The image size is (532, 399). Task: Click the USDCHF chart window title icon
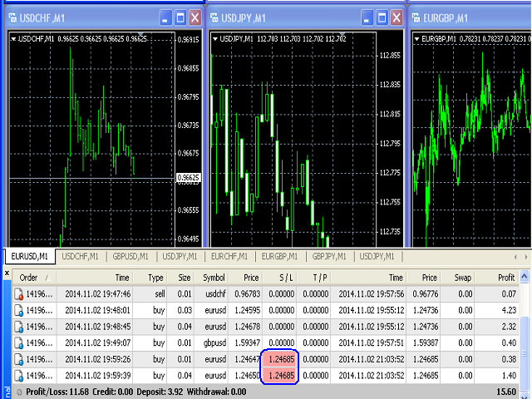click(11, 17)
